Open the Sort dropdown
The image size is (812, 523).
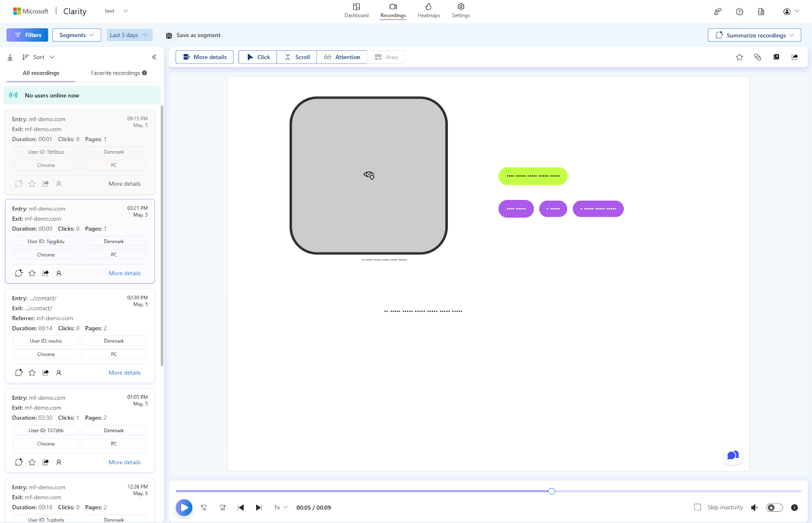tap(38, 57)
